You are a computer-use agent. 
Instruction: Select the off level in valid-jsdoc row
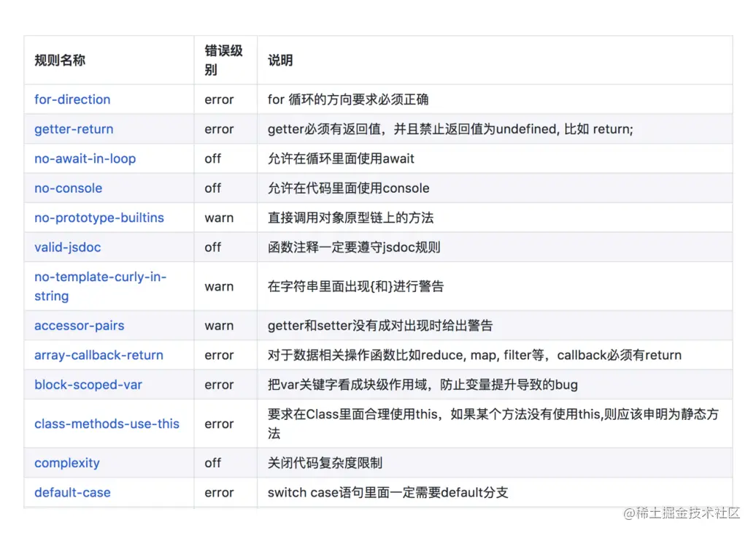[212, 247]
